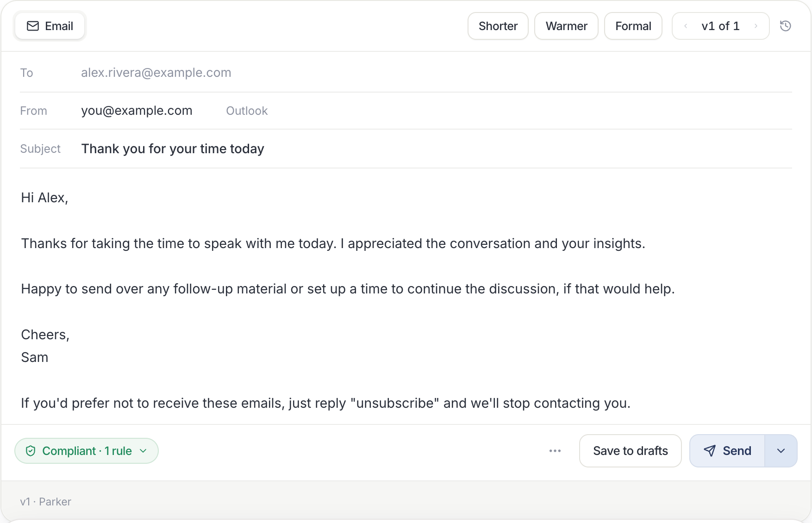Click the 'v1 of 1' version label

[720, 26]
